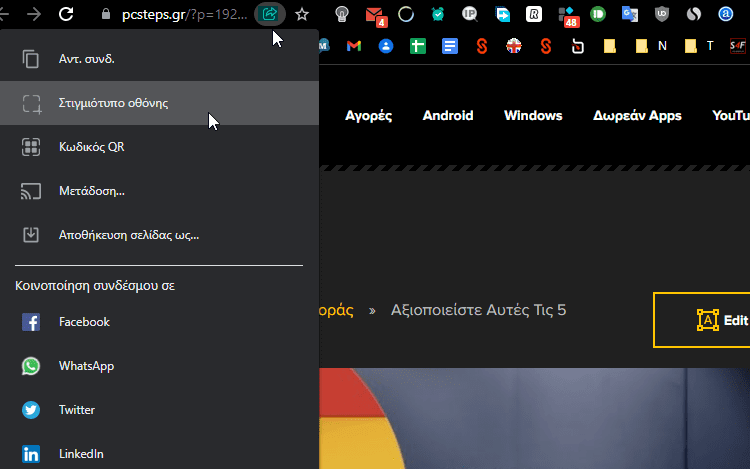The width and height of the screenshot is (750, 469).
Task: Click the article's featured image
Action: pos(534,418)
